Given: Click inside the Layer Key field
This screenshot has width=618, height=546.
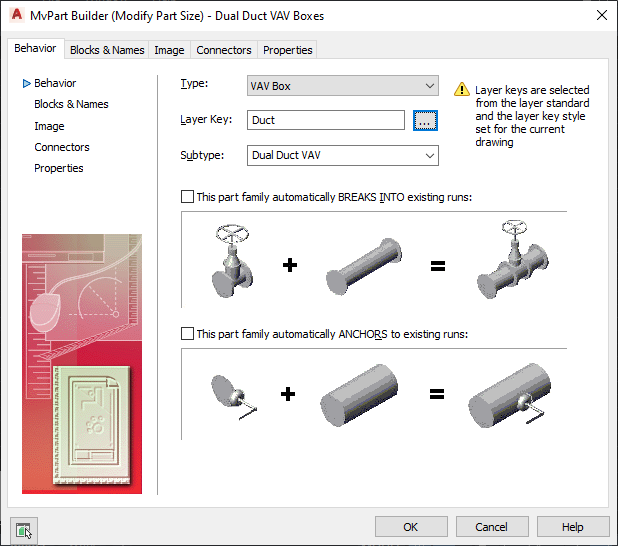Looking at the screenshot, I should pyautogui.click(x=326, y=120).
